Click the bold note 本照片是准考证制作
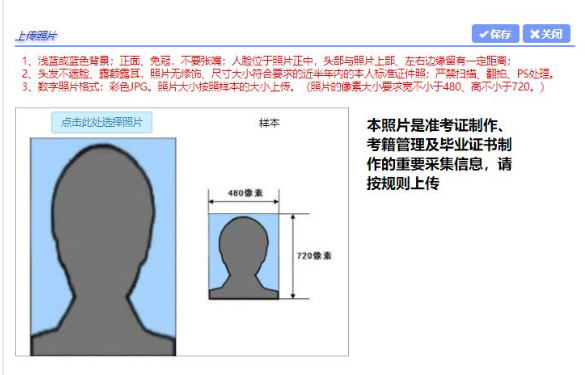Screen dimensions: 585x375 point(439,154)
